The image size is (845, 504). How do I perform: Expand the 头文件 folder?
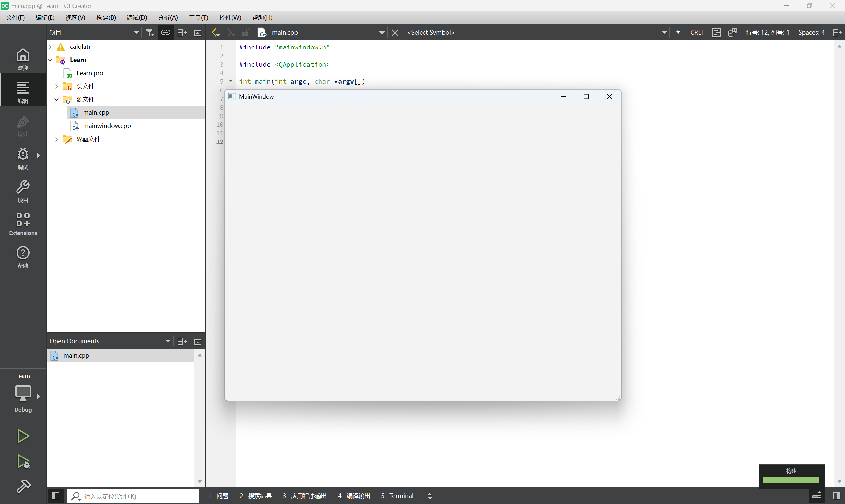(x=57, y=87)
